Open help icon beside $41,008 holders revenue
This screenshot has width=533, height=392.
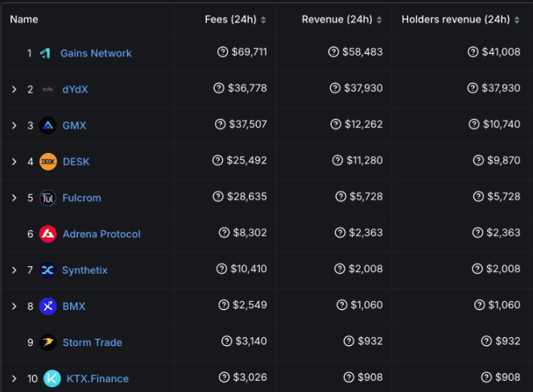coord(473,52)
